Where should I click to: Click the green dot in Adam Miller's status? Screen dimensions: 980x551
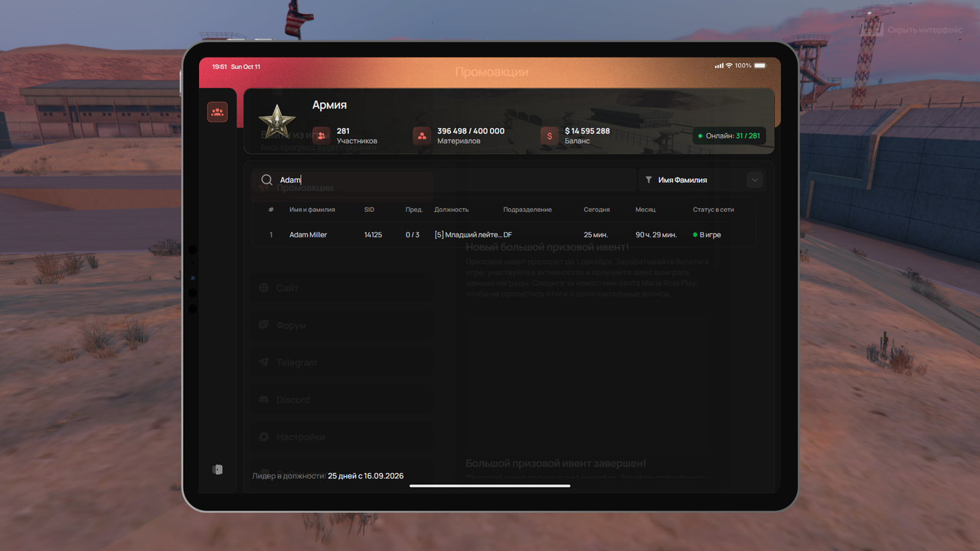695,235
